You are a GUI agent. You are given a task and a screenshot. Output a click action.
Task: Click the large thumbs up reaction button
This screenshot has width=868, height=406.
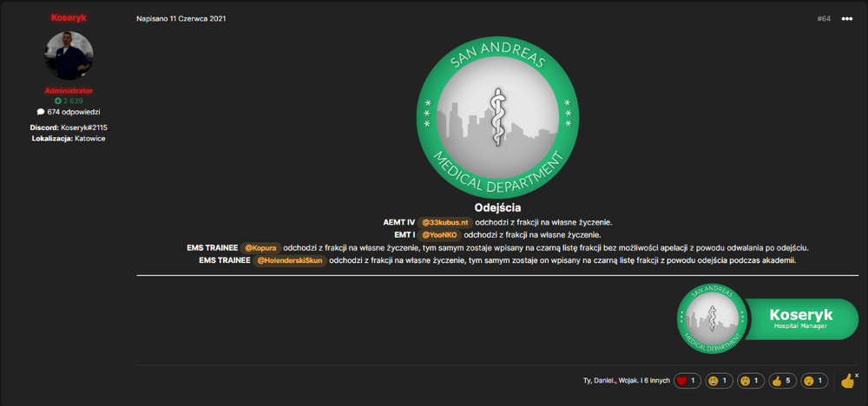[847, 381]
